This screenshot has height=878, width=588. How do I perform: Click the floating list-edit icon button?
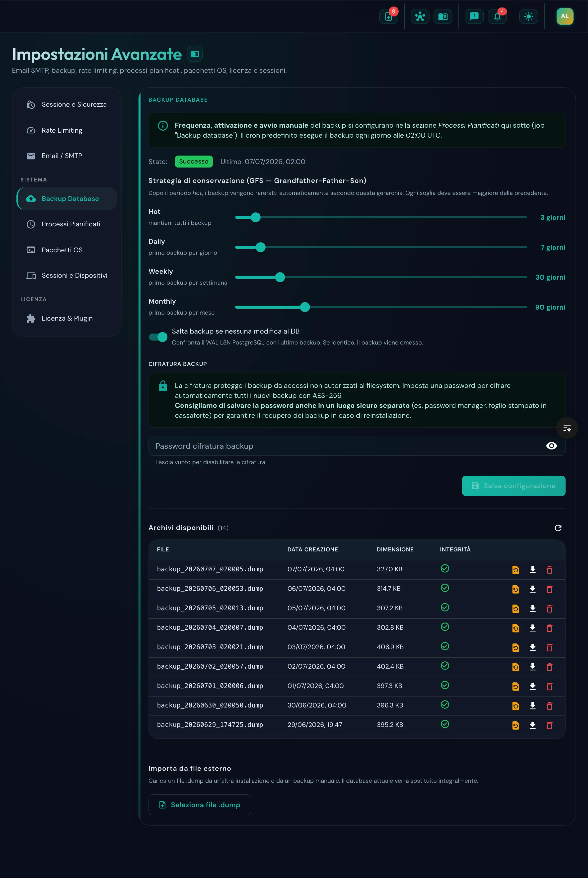tap(567, 428)
